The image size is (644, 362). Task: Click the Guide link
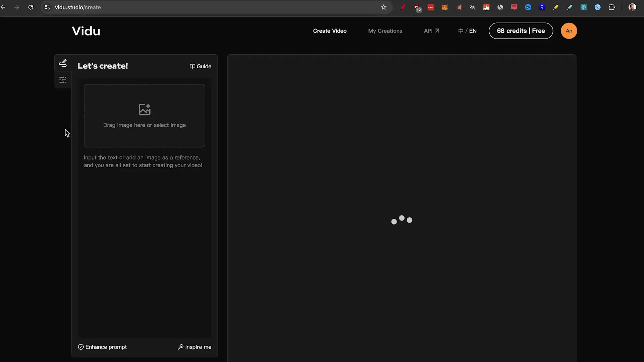pos(203,66)
